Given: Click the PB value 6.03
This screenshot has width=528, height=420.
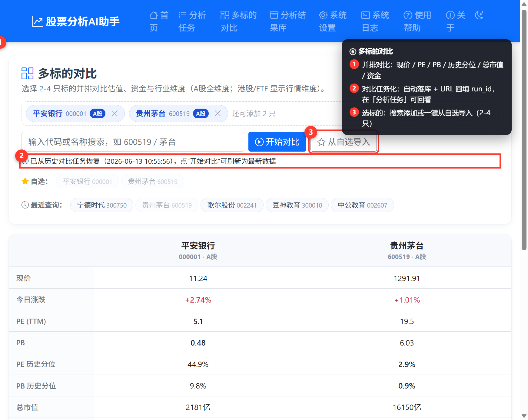Looking at the screenshot, I should [x=407, y=343].
